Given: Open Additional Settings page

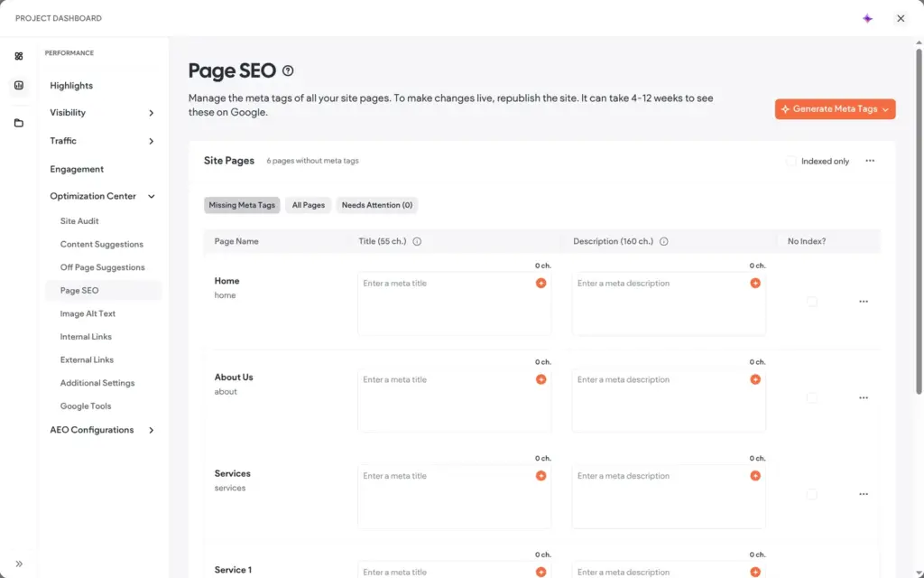Looking at the screenshot, I should 97,383.
